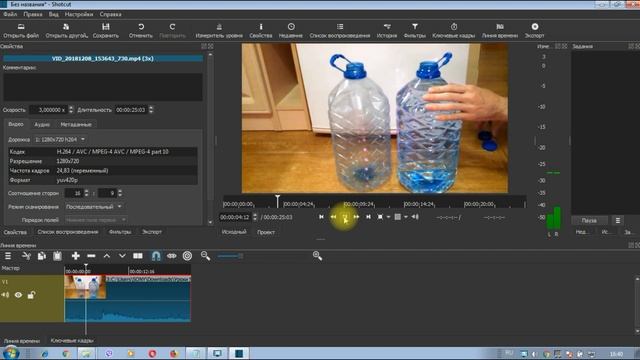Switch to Project player tab

[266, 232]
